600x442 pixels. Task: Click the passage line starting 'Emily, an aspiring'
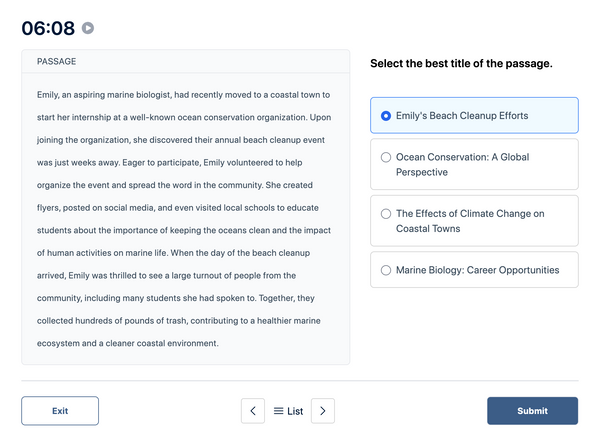pos(183,95)
